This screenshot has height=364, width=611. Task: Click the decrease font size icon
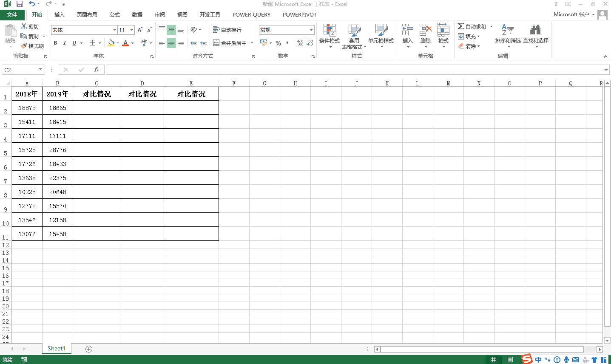click(149, 30)
